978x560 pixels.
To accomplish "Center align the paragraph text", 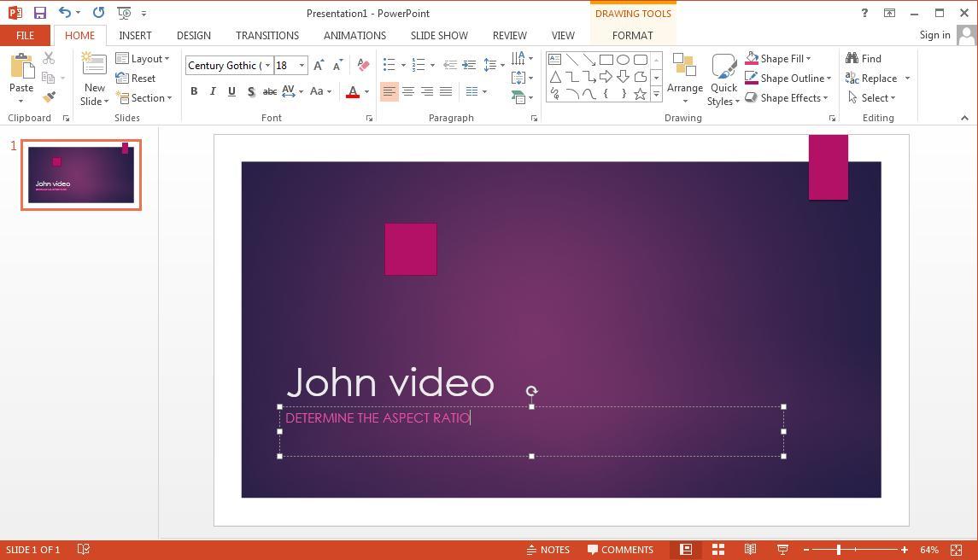I will click(408, 91).
